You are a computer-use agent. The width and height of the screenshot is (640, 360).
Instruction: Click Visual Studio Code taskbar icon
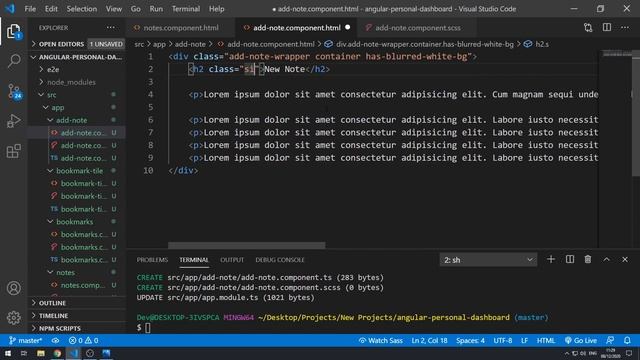coord(73,353)
